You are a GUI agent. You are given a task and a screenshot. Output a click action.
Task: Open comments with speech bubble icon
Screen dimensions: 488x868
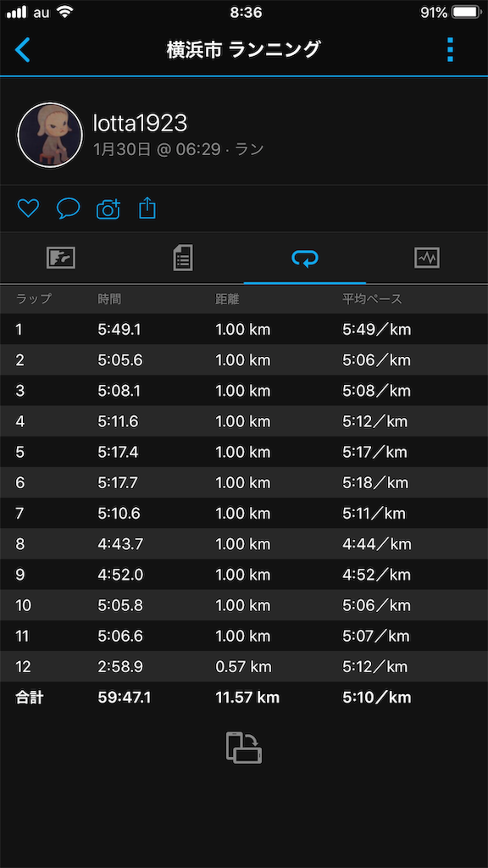click(x=69, y=209)
